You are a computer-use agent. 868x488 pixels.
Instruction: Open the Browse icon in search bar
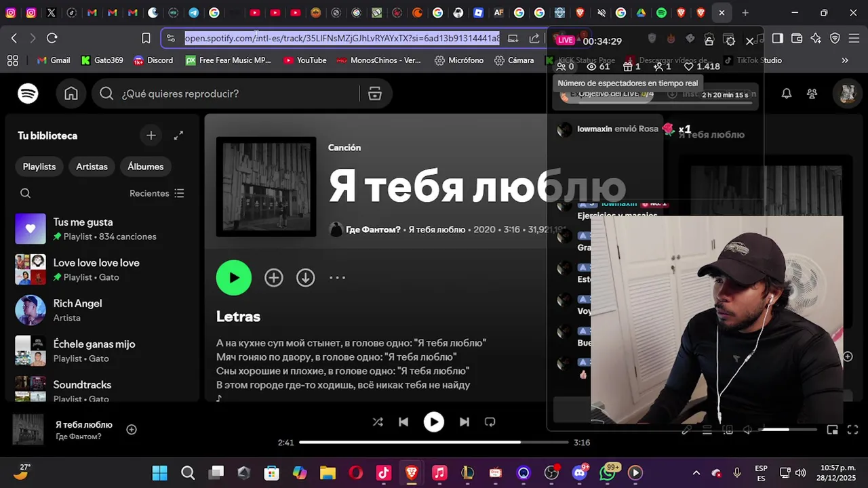375,94
